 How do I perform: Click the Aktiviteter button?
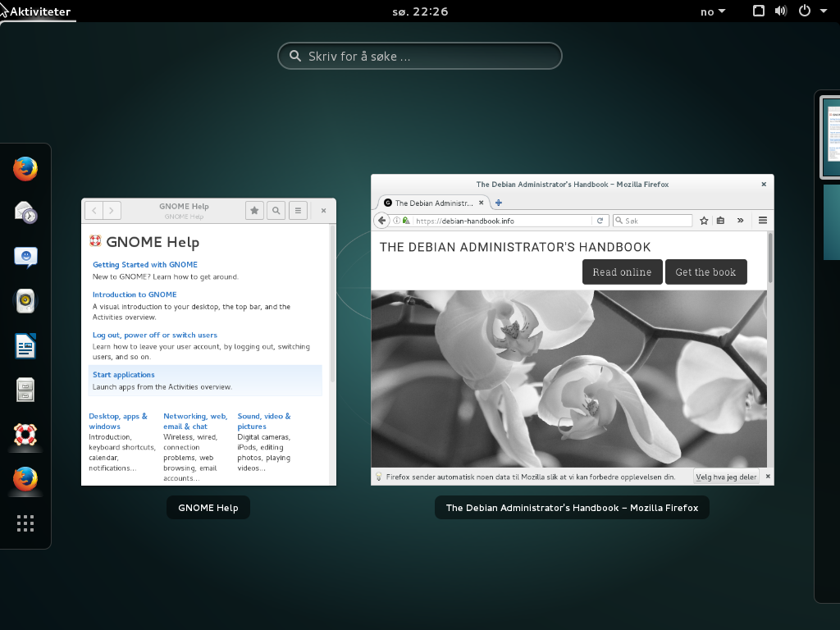pos(39,11)
